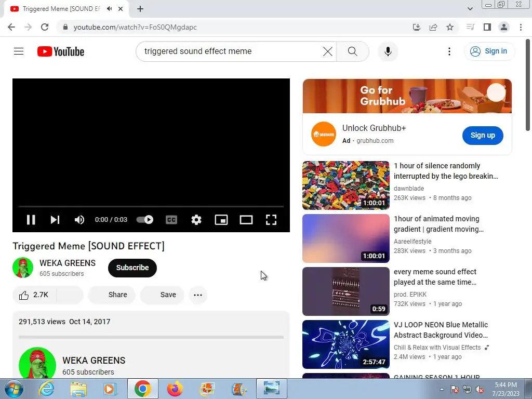Screen dimensions: 532x399
Task: Enable miniplayer mode
Action: point(221,220)
